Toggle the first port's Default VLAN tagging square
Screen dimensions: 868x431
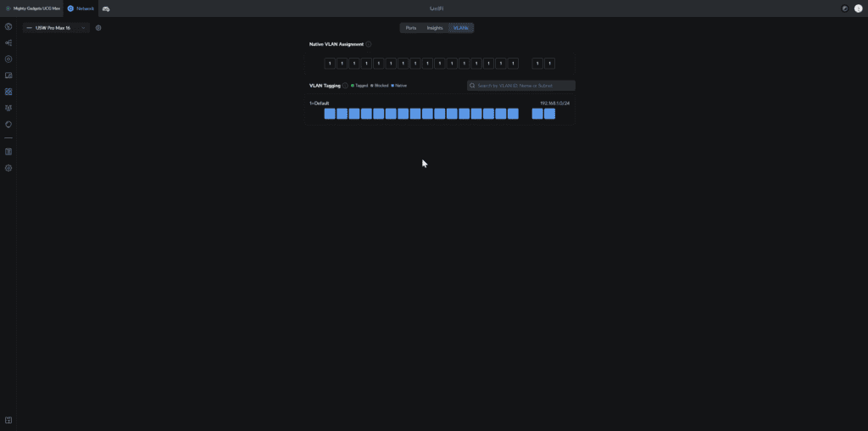click(330, 114)
